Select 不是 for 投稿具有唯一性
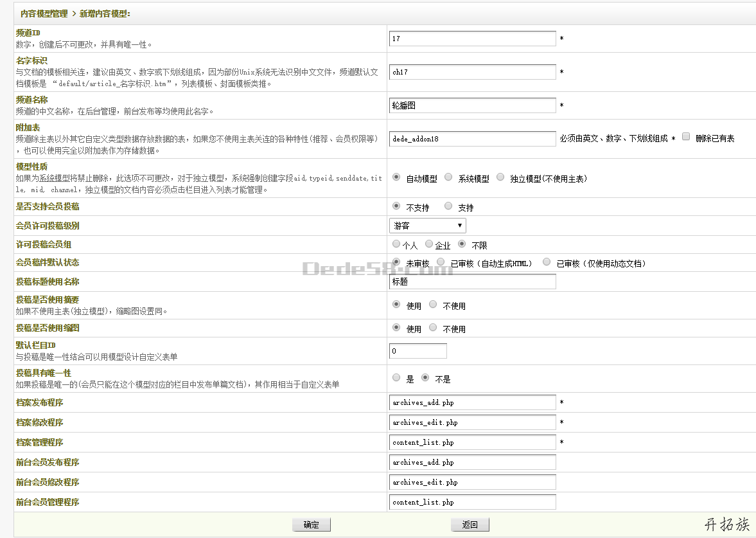This screenshot has width=756, height=538. (x=425, y=377)
